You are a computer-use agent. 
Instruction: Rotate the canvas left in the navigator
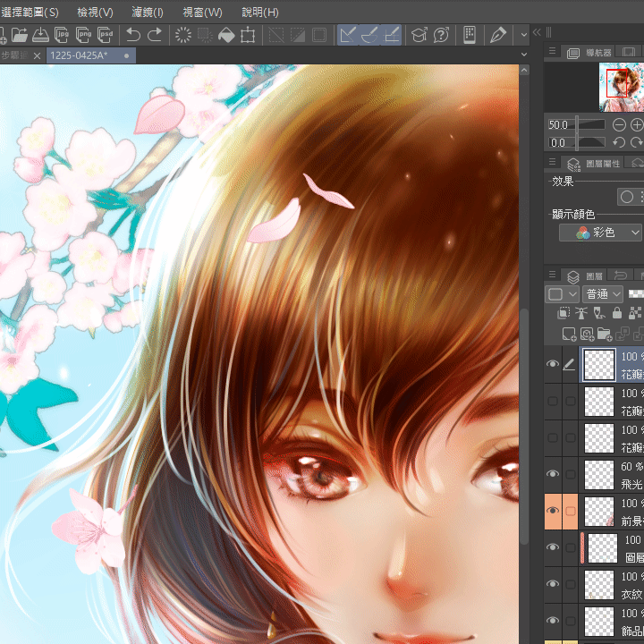point(619,142)
